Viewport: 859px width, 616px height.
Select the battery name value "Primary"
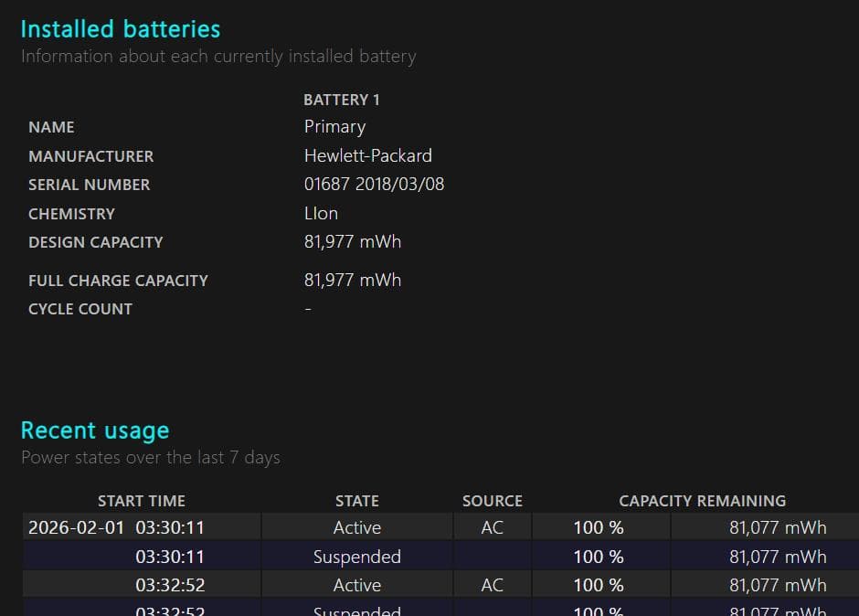pos(334,127)
